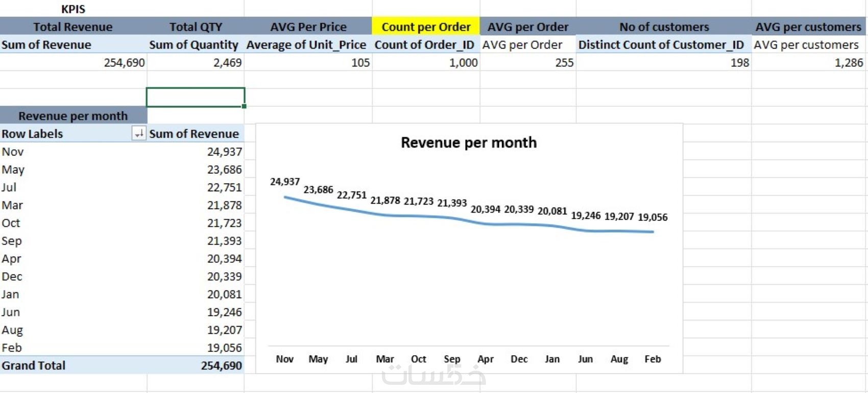The height and width of the screenshot is (393, 868).
Task: Select the KPIS title cell
Action: tap(73, 9)
